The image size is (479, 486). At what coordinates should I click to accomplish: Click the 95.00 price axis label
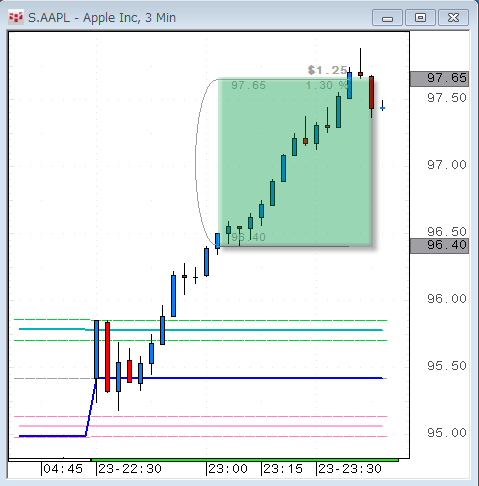tap(447, 433)
